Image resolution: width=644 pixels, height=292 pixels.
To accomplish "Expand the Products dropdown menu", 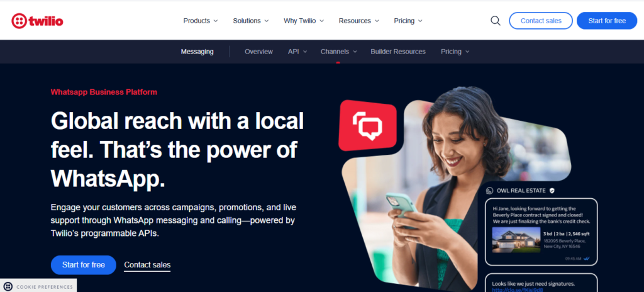I will coord(201,21).
